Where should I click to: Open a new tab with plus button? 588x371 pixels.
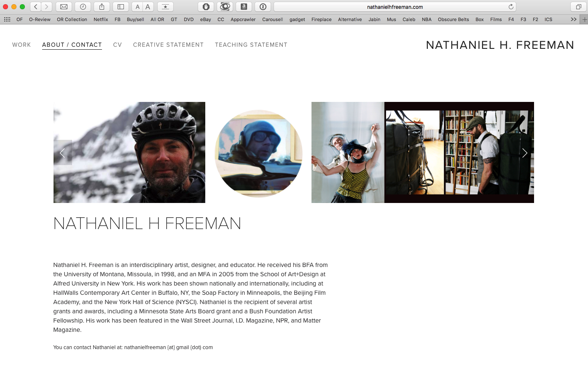584,19
